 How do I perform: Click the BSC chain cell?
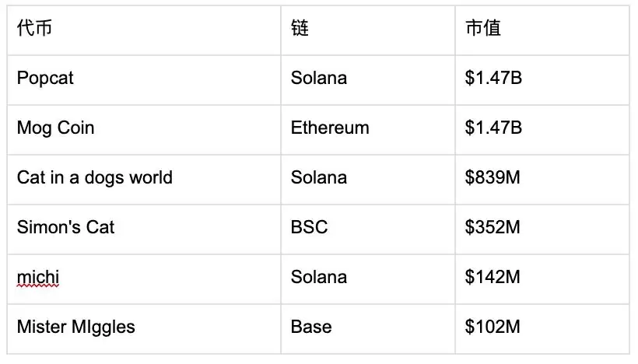[309, 228]
